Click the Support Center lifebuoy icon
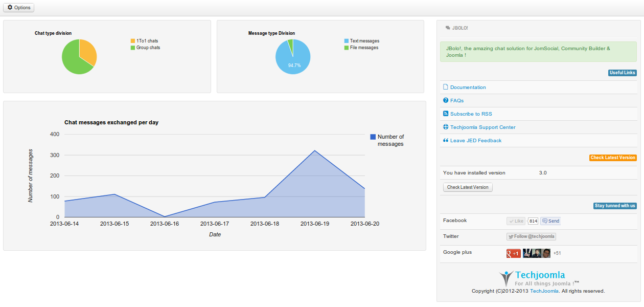This screenshot has width=644, height=307. point(446,127)
